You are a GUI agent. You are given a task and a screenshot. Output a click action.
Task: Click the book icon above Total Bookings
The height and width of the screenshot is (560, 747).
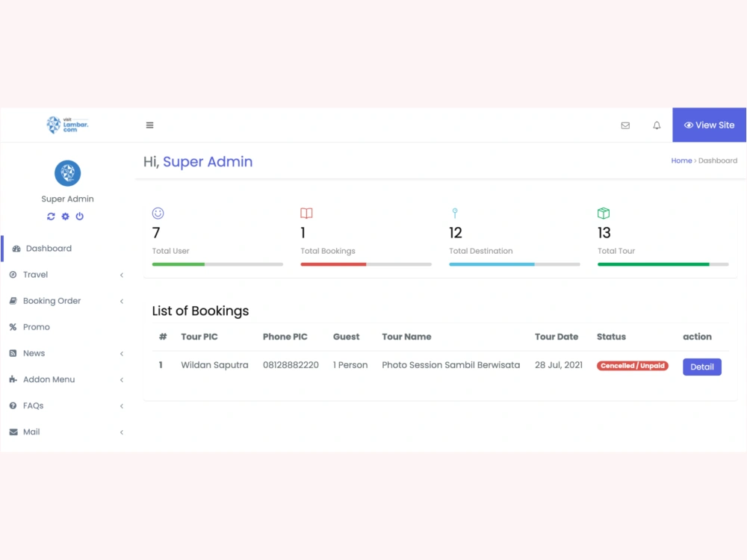(306, 213)
